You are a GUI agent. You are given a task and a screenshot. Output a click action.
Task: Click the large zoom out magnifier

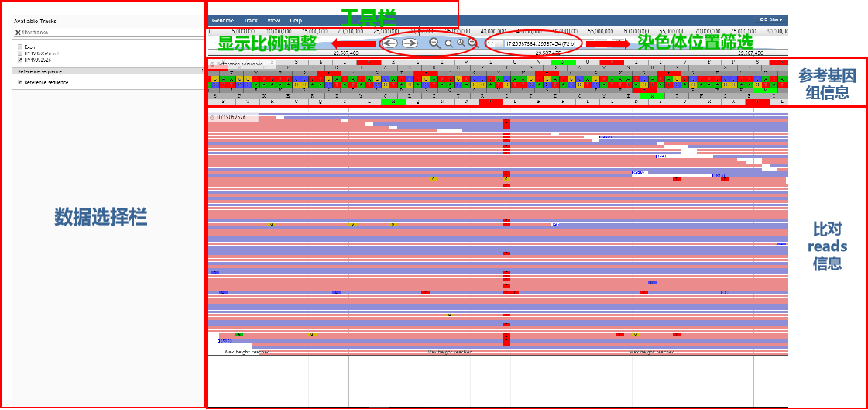pos(435,43)
